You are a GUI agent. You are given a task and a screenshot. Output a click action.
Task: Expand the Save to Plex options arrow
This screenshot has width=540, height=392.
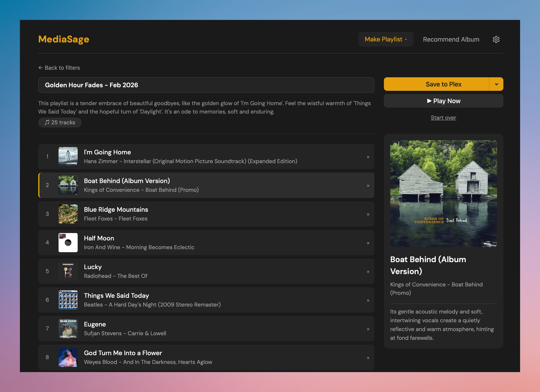[x=496, y=84]
